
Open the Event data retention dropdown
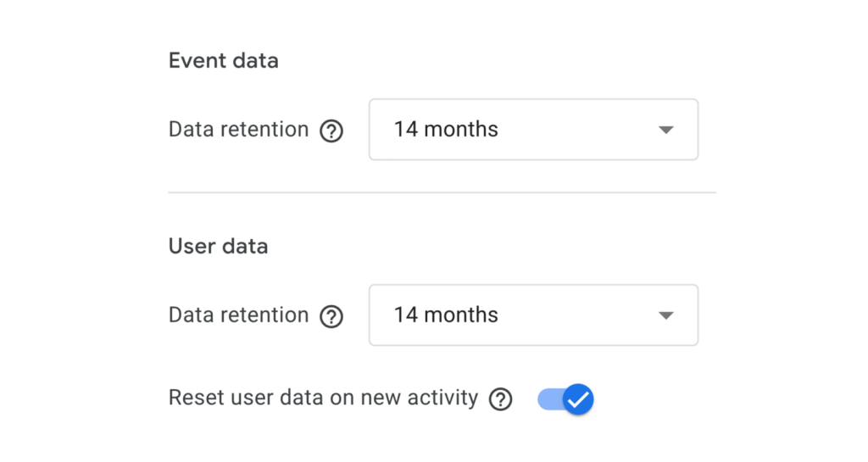tap(534, 130)
